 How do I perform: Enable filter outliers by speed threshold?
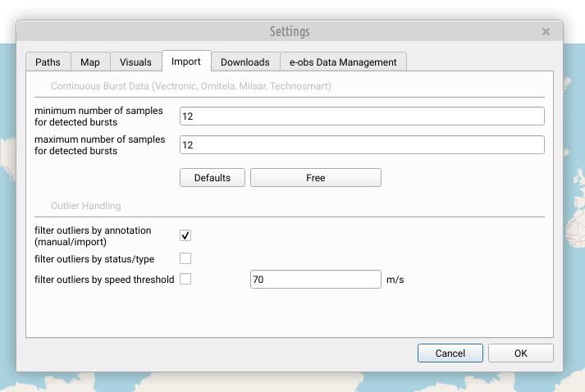[x=185, y=279]
